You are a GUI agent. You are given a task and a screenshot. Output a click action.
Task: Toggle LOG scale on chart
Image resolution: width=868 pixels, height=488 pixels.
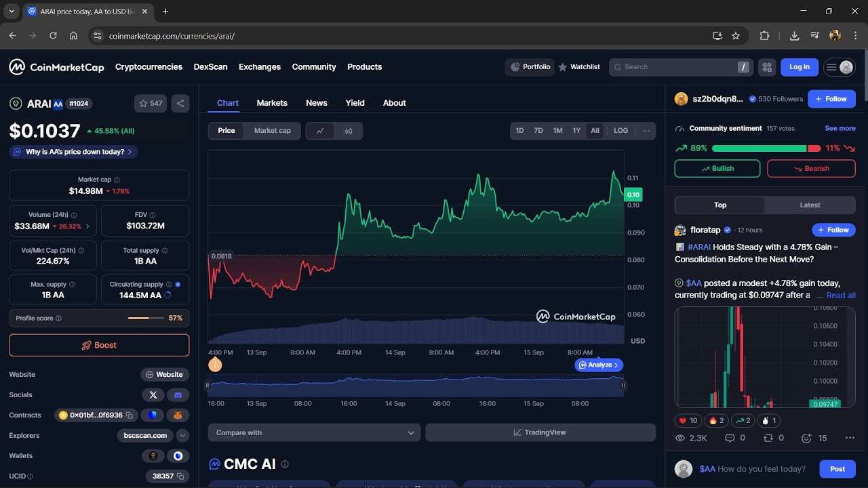click(621, 131)
